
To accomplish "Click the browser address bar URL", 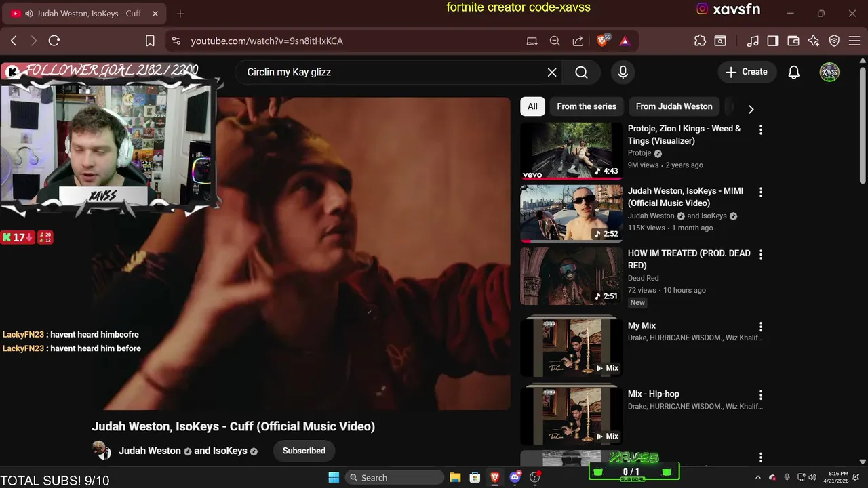I will pyautogui.click(x=267, y=41).
